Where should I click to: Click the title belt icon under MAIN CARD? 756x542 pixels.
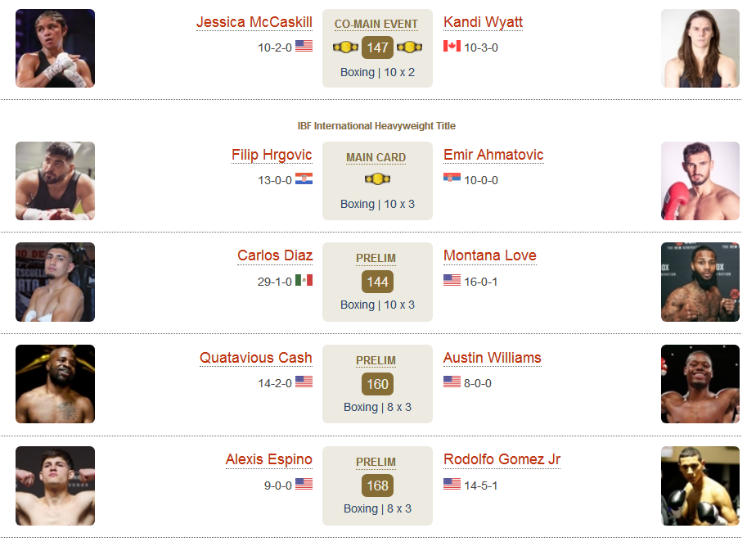click(377, 179)
